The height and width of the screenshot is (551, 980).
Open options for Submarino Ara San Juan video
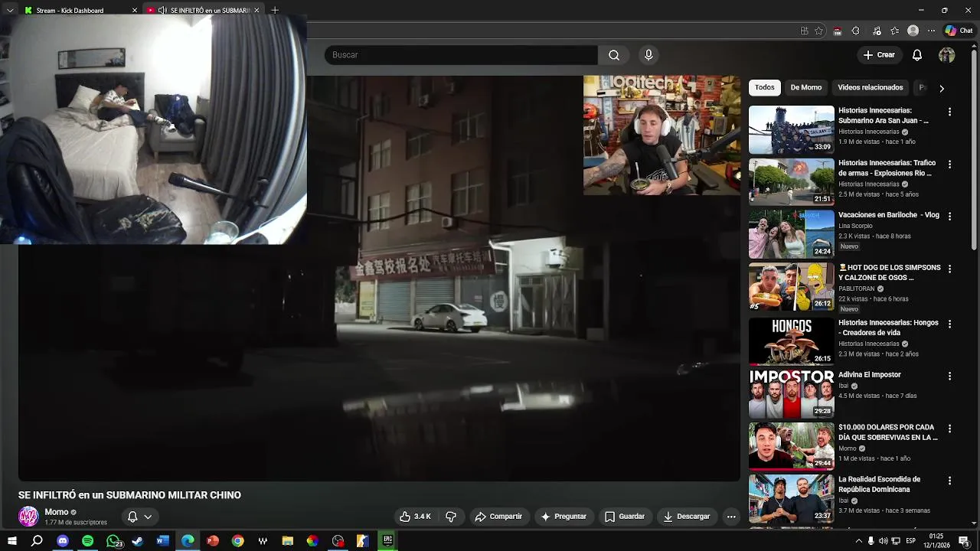(949, 112)
